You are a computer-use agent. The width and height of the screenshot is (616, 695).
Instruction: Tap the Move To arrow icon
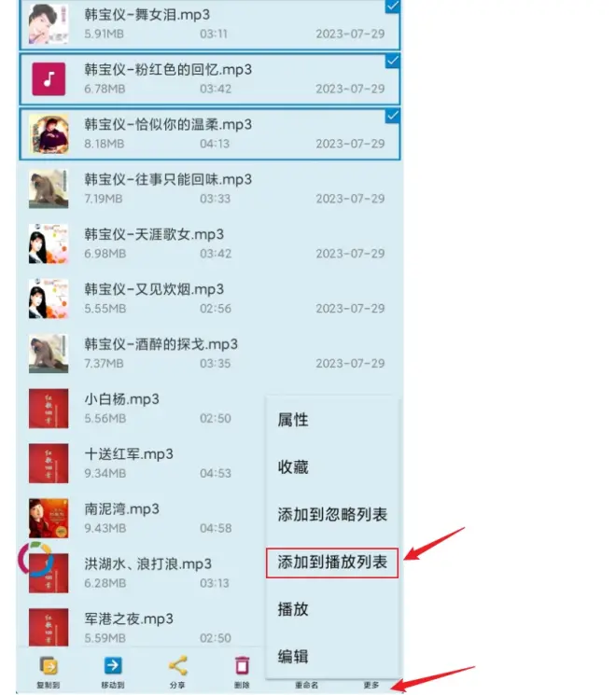[x=113, y=666]
